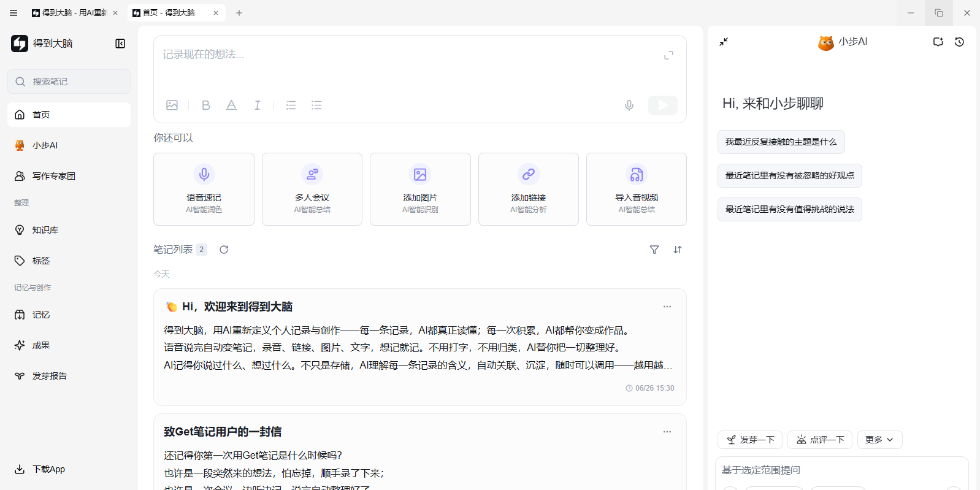Select suggestion 最近笔记里有没有被忽略的好观点
Screen dimensions: 980x490
point(790,175)
